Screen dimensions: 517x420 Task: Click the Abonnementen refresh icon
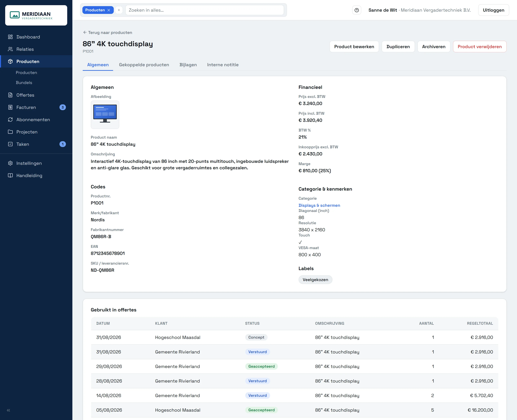pyautogui.click(x=10, y=120)
